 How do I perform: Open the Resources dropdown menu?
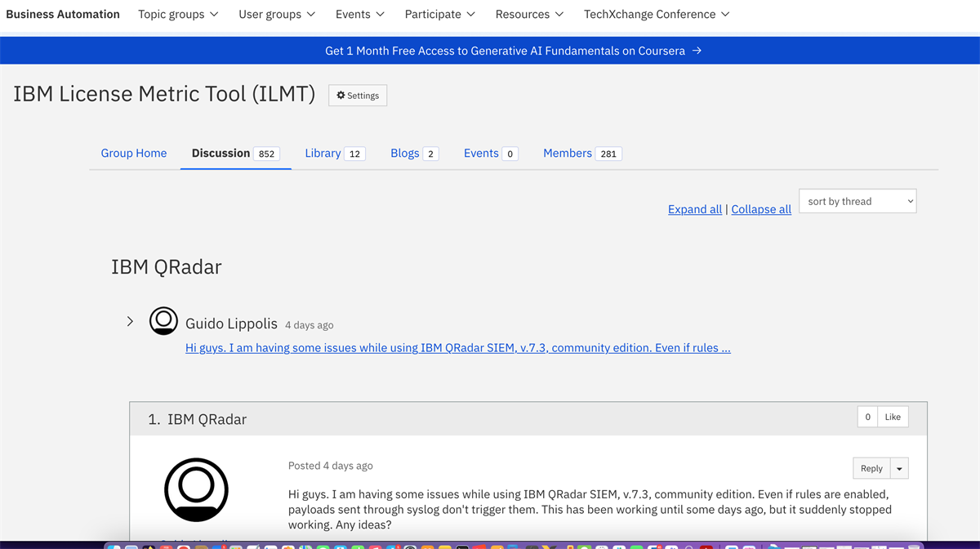pyautogui.click(x=529, y=14)
